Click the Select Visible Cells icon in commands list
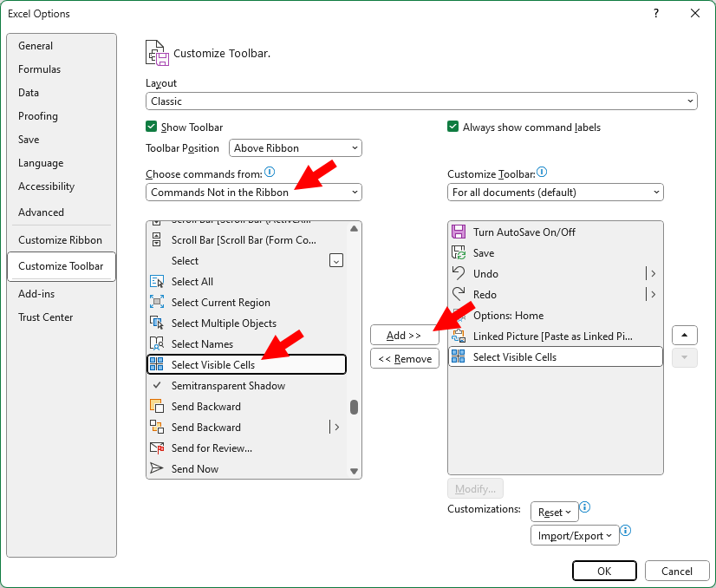Image resolution: width=716 pixels, height=588 pixels. point(157,364)
